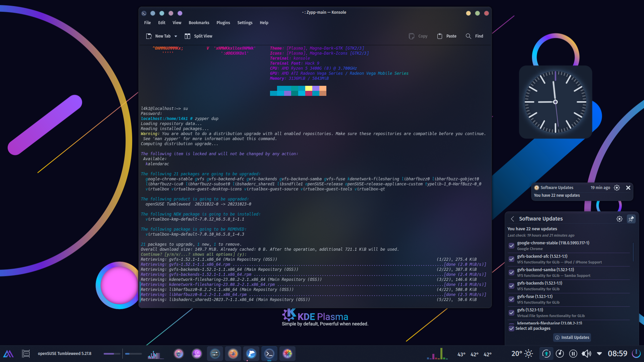This screenshot has width=644, height=362.
Task: Click the Software Updates list scrollbar
Action: tap(633, 252)
